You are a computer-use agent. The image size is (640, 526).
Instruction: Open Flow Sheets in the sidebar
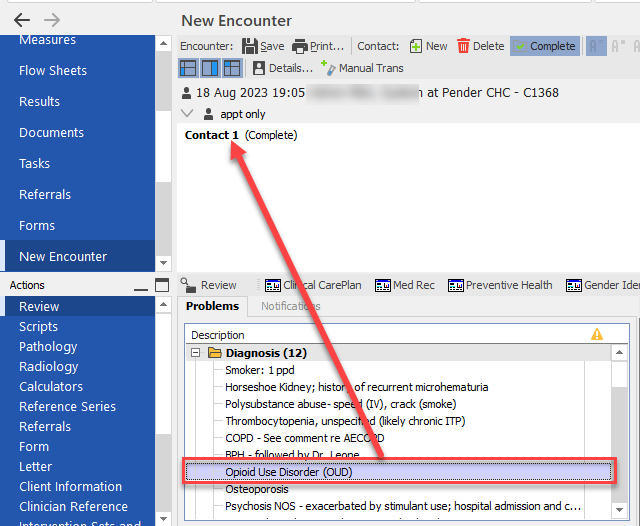[53, 71]
